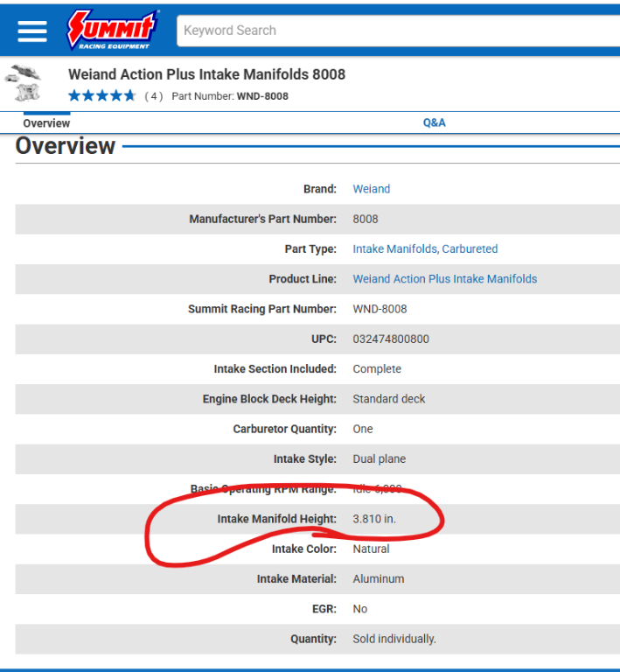Switch to the Overview tab
Viewport: 620px width, 672px height.
[x=46, y=123]
